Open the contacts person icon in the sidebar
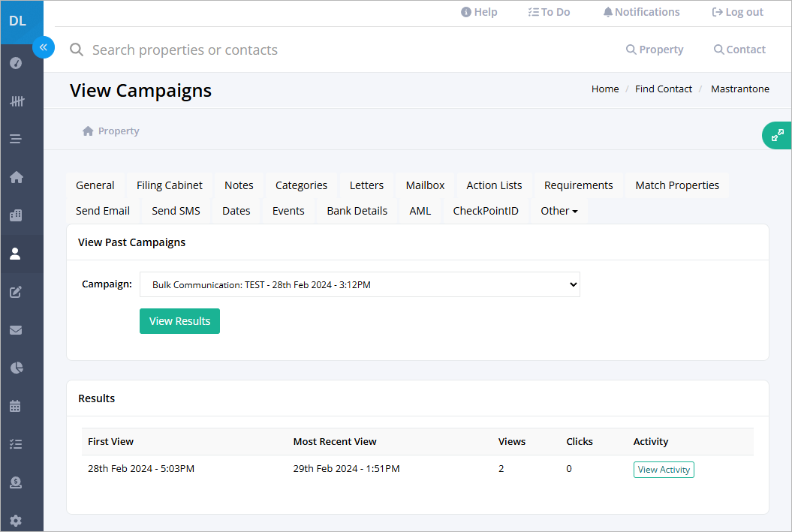Image resolution: width=792 pixels, height=532 pixels. click(x=15, y=254)
